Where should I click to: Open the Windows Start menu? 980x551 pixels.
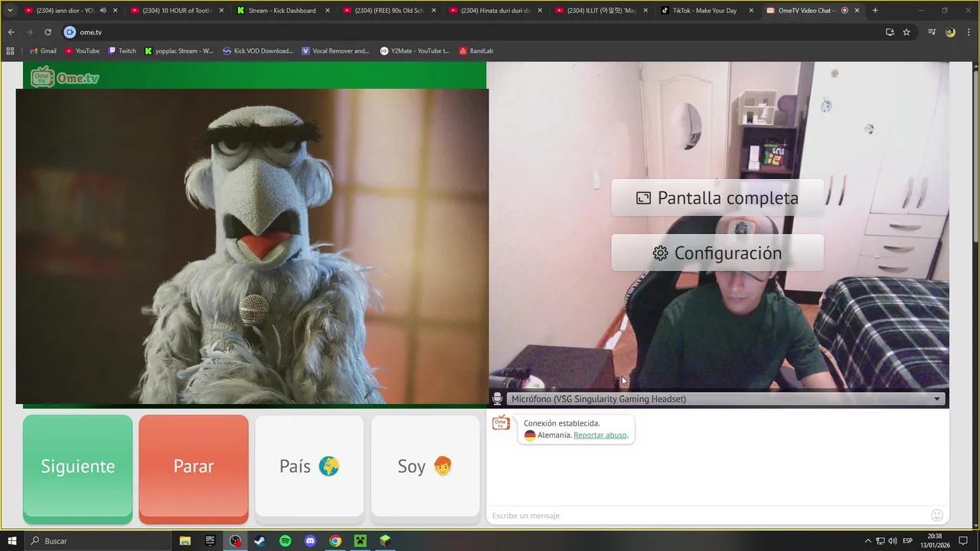(12, 541)
